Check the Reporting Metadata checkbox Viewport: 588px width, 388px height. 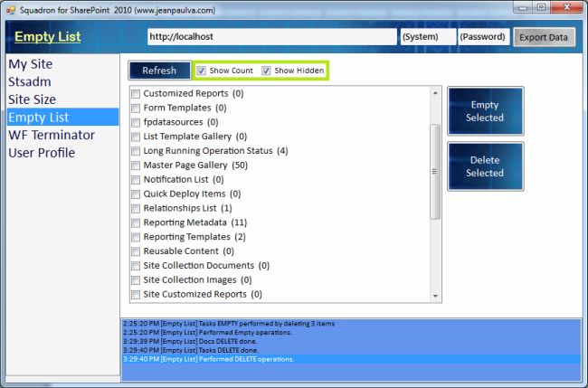coord(136,223)
